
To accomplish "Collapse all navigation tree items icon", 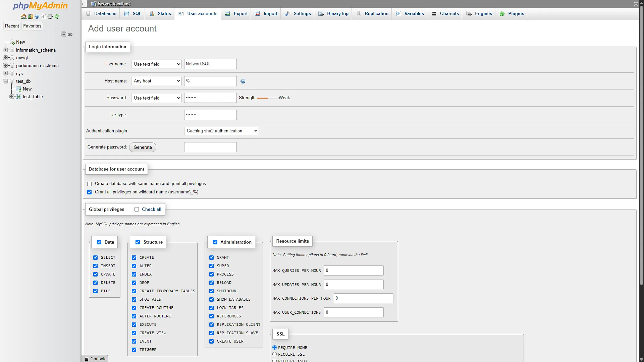I will pos(63,34).
